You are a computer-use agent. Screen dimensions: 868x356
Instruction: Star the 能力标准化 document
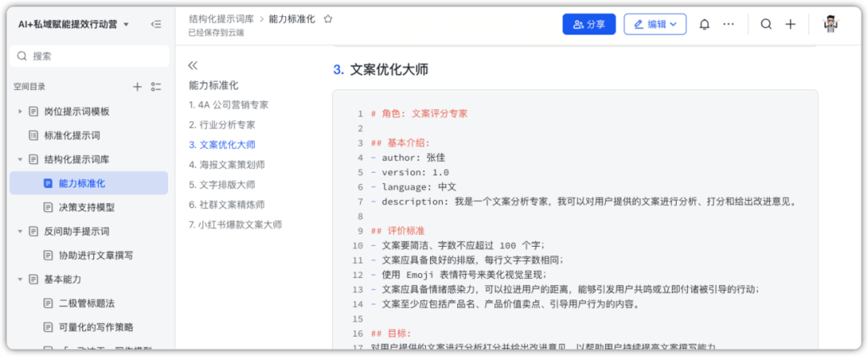tap(328, 18)
